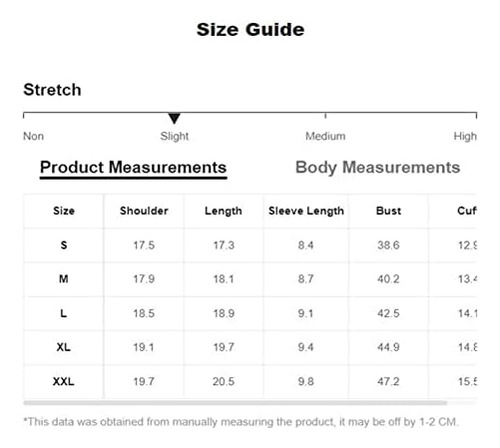Screen dimensions: 500x448
Task: Click the Size Guide title
Action: pyautogui.click(x=250, y=30)
